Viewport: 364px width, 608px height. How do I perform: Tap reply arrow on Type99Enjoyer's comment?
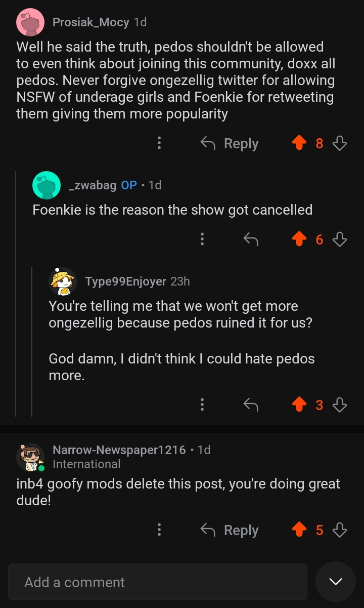[x=251, y=404]
